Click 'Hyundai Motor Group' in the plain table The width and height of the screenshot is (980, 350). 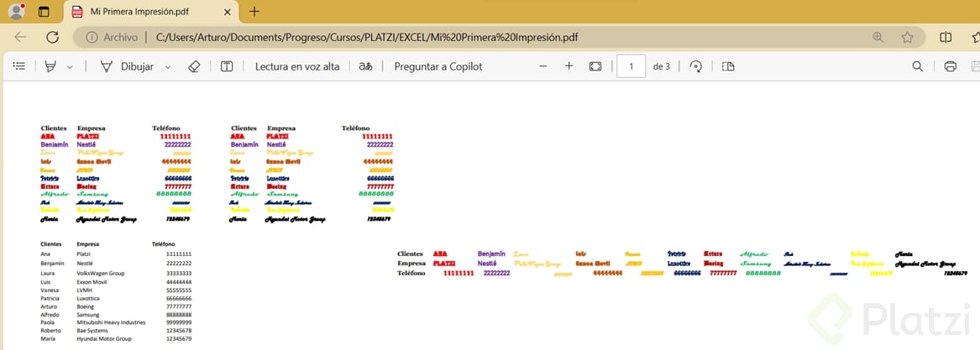[x=104, y=339]
